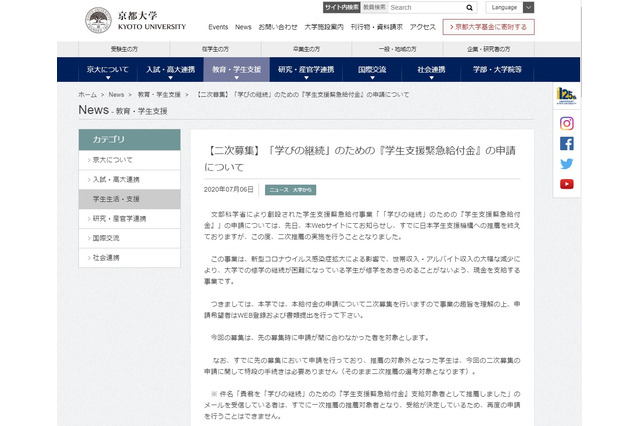This screenshot has height=426, width=640.
Task: Select the 受験生の方 audience tab
Action: pos(124,49)
